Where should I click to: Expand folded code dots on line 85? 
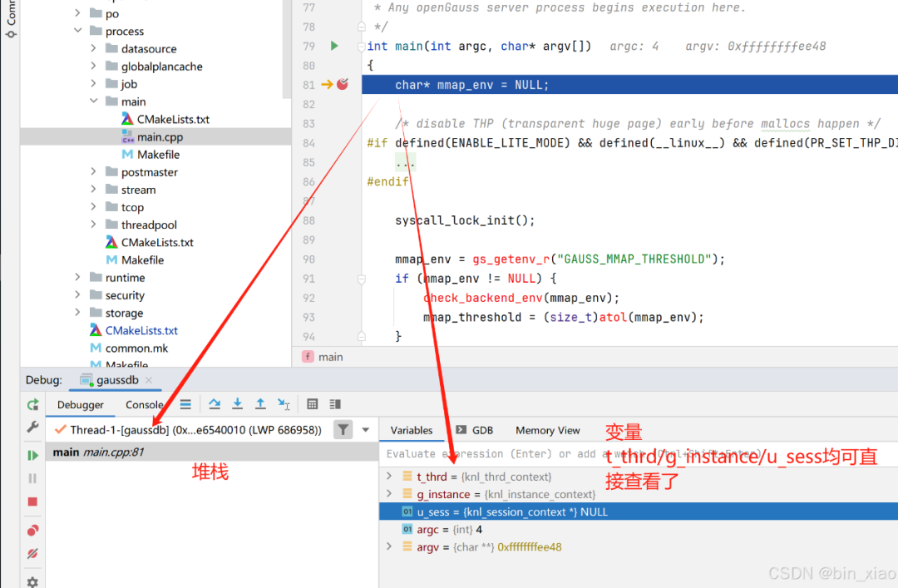point(405,163)
